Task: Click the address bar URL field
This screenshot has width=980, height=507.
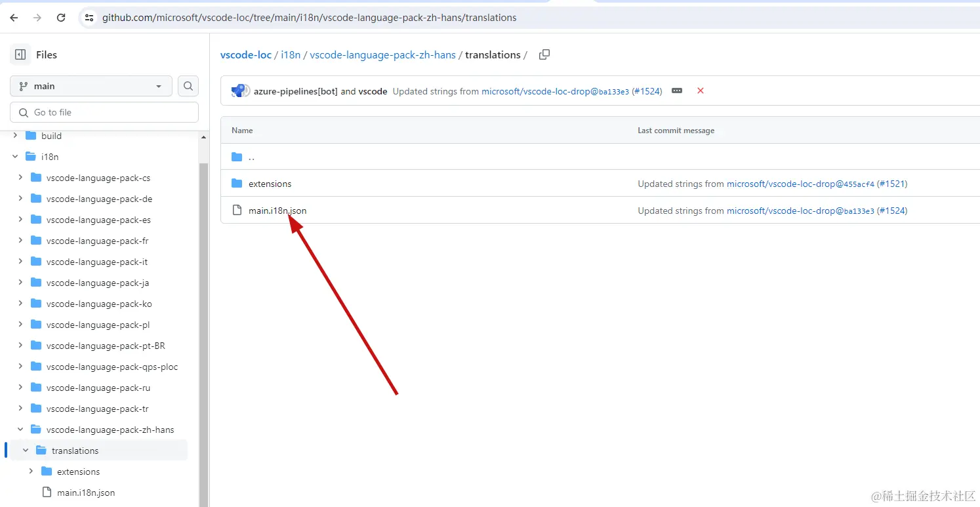Action: (310, 18)
